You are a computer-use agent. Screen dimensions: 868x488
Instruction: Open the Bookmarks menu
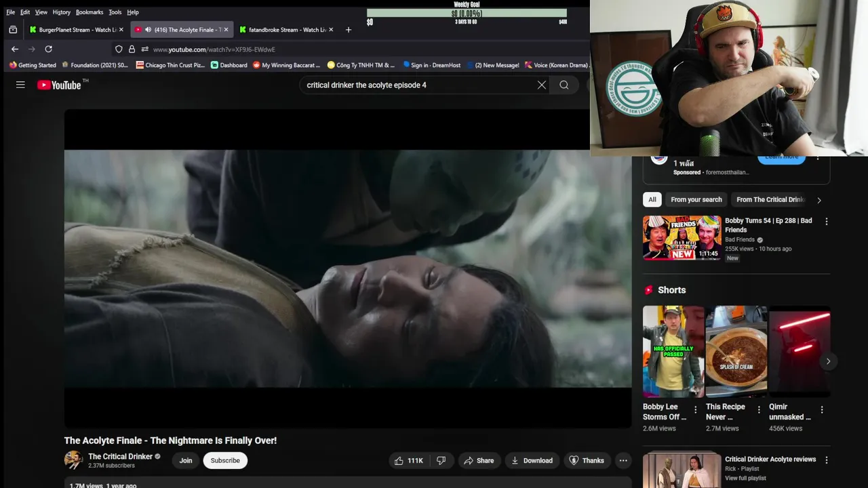click(x=90, y=12)
